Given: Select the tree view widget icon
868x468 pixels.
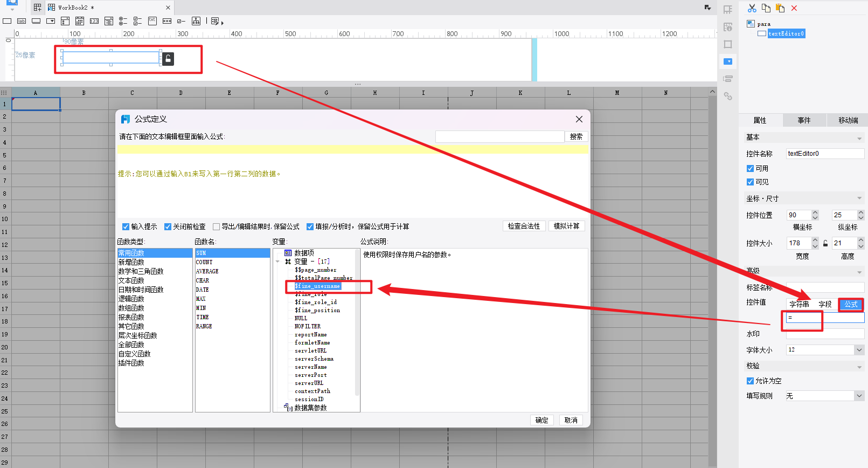Looking at the screenshot, I should tap(196, 21).
